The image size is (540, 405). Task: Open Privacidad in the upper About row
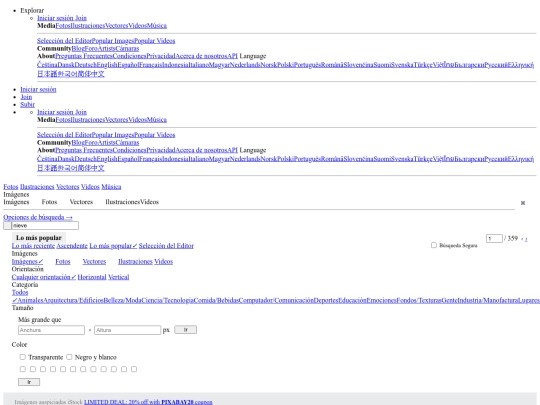[161, 56]
